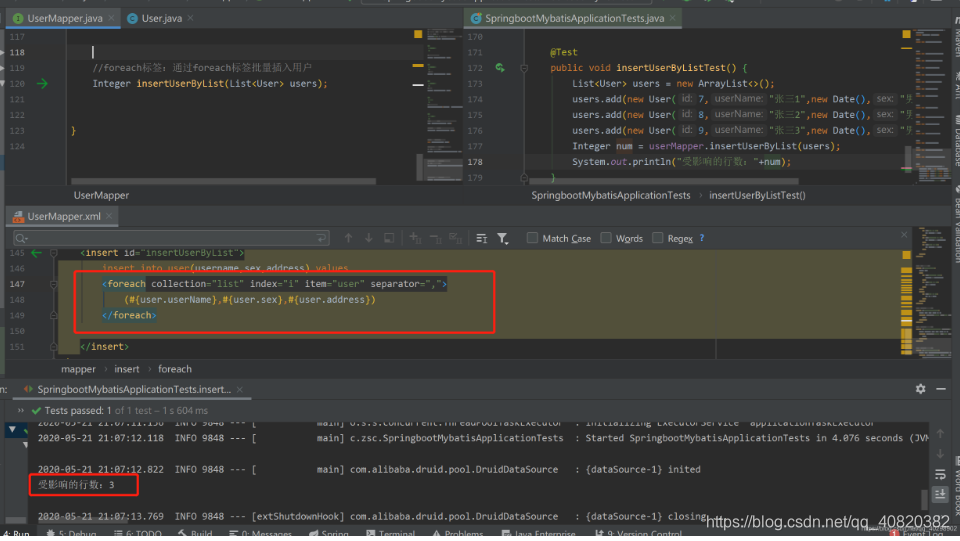This screenshot has height=541, width=960.
Task: Click the UserMapper.java horizontal scrollbar
Action: (x=223, y=181)
